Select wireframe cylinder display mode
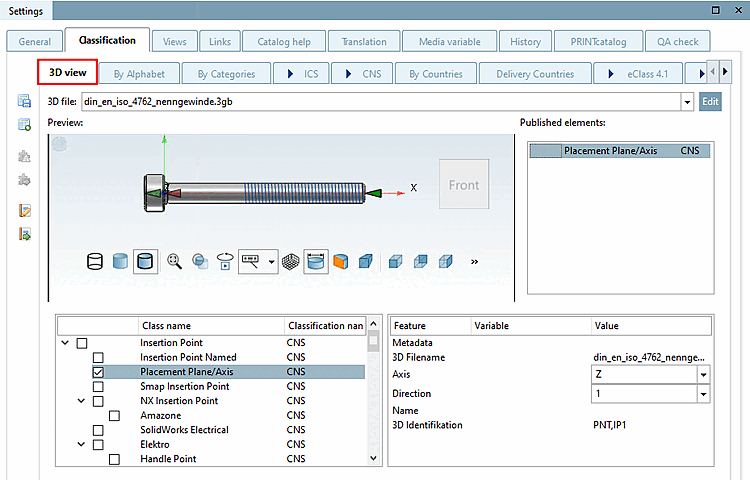 pyautogui.click(x=96, y=261)
